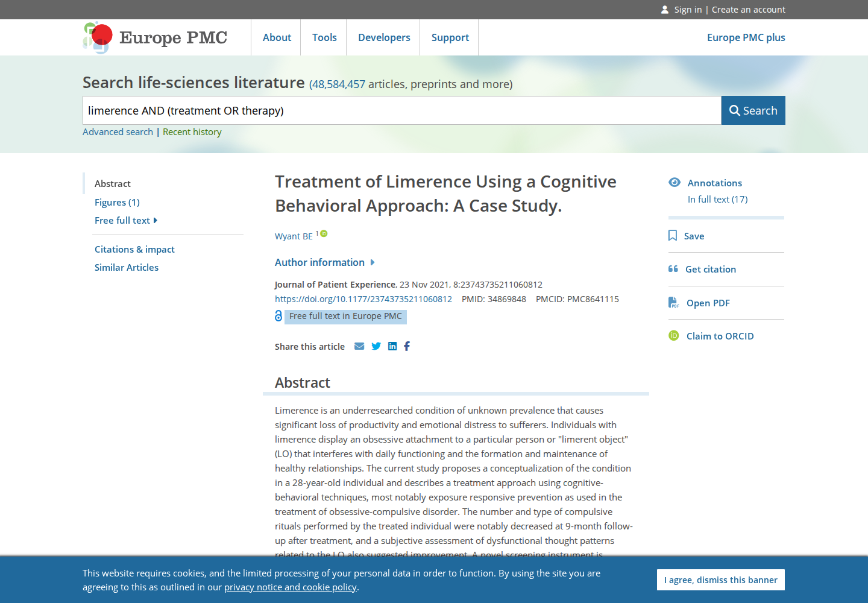Image resolution: width=868 pixels, height=603 pixels.
Task: Open the Tools menu
Action: click(324, 37)
